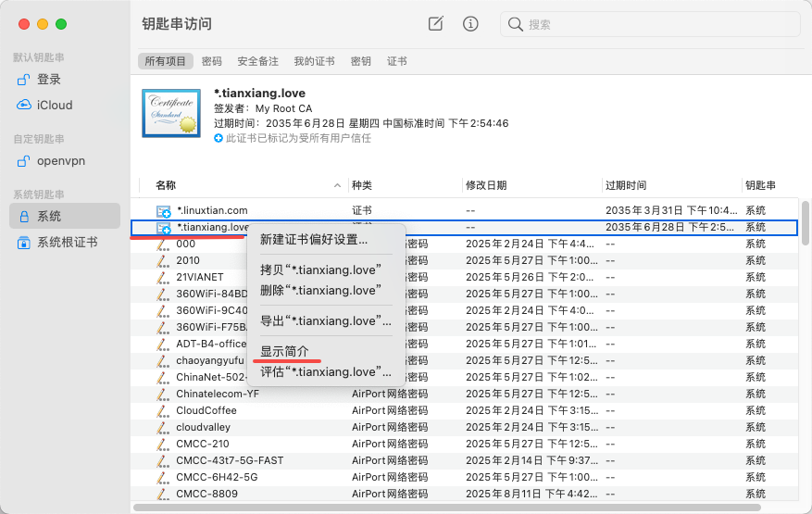Switch to the 密码 tab

(212, 61)
